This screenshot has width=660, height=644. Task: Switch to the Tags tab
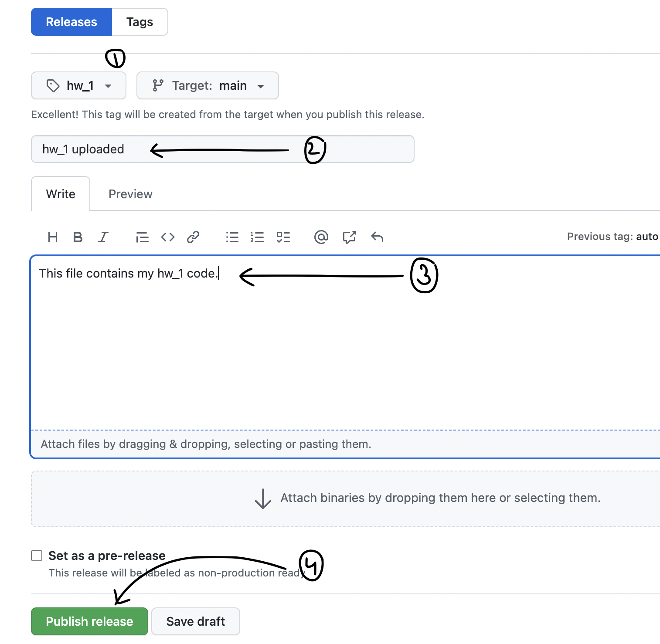click(140, 22)
